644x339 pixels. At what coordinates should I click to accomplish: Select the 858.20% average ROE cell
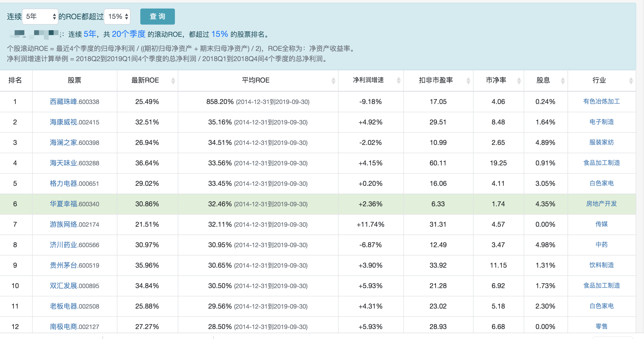click(x=258, y=102)
